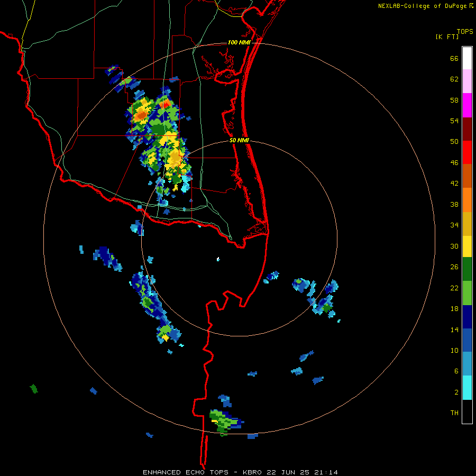
Task: Select the bright red 50 kft legend swatch
Action: pos(467,152)
